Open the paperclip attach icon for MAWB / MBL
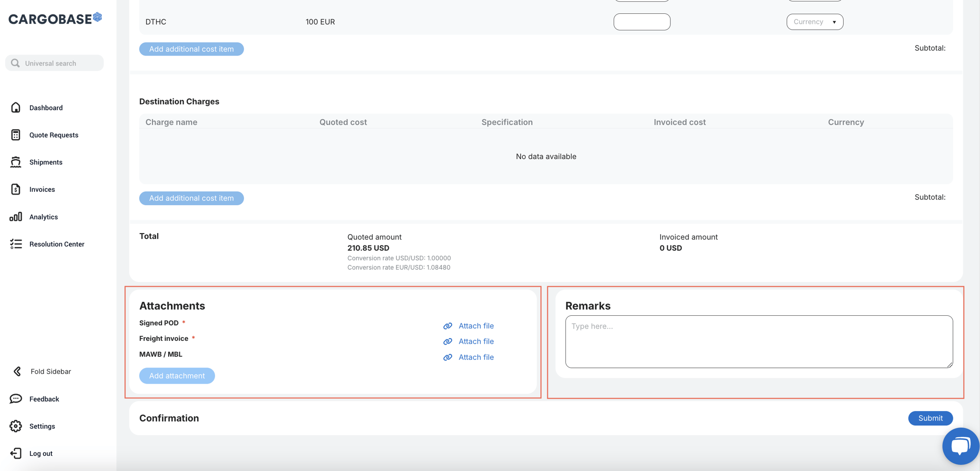Viewport: 980px width, 471px height. click(x=447, y=357)
